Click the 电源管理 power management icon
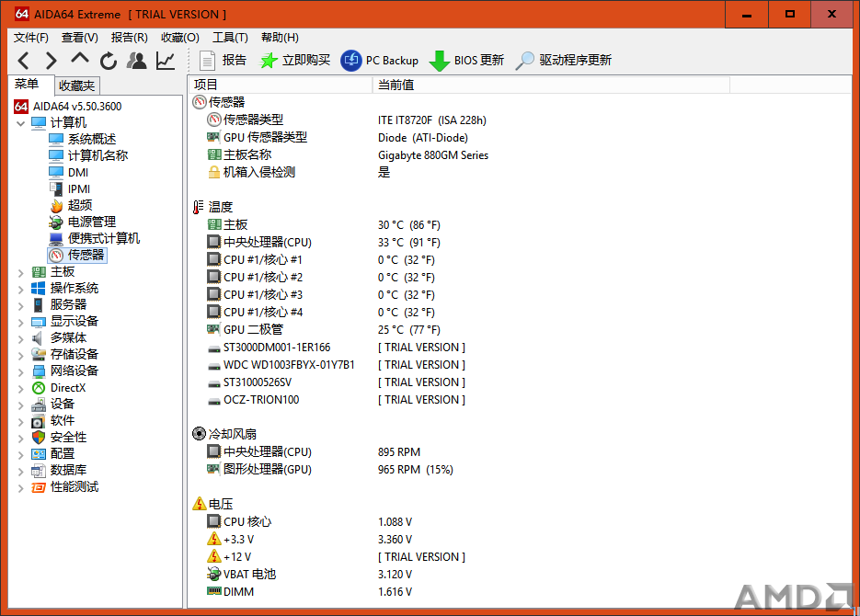This screenshot has height=616, width=860. (56, 222)
